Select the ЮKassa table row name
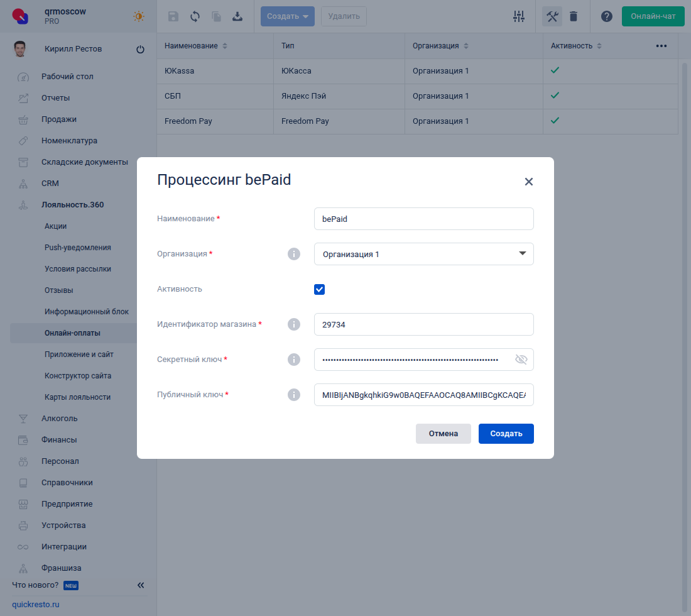This screenshot has height=616, width=691. click(180, 71)
